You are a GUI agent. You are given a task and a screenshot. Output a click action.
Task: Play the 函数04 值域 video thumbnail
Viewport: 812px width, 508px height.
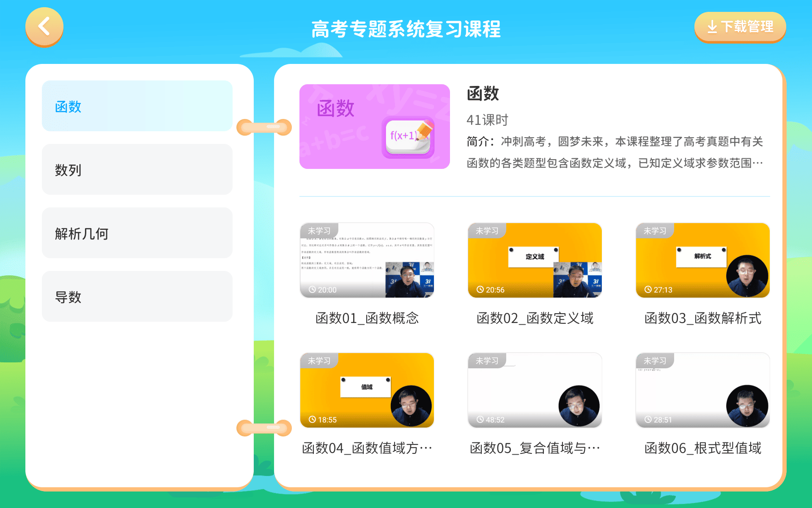pyautogui.click(x=367, y=390)
